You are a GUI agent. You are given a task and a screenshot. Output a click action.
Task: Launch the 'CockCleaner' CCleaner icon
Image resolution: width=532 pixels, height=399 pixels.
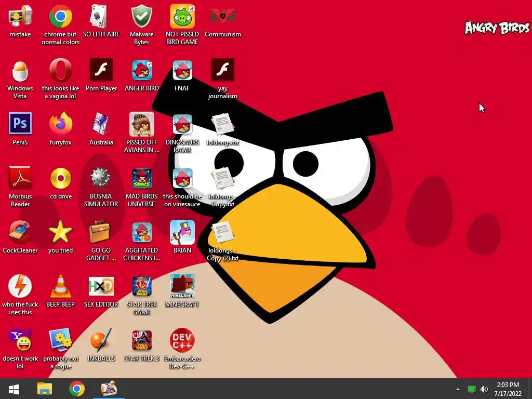click(x=20, y=232)
